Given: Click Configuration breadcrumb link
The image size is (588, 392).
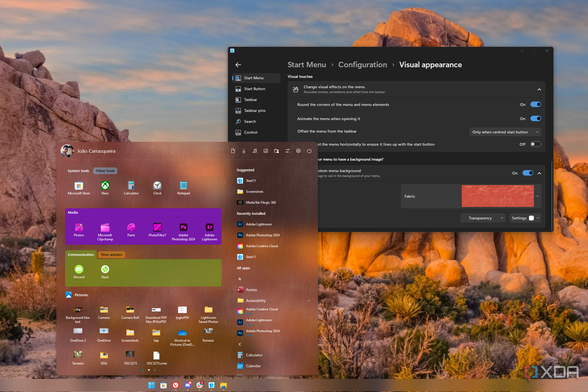Looking at the screenshot, I should pos(362,65).
